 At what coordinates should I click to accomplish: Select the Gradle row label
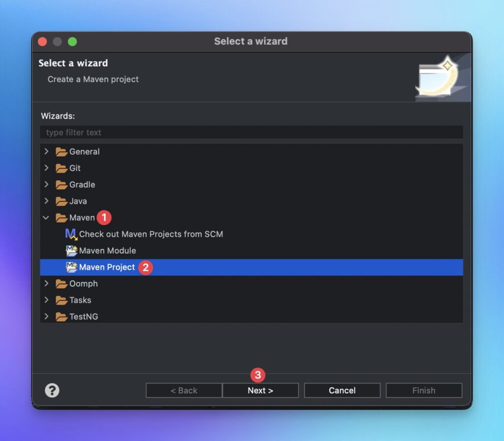(x=82, y=185)
